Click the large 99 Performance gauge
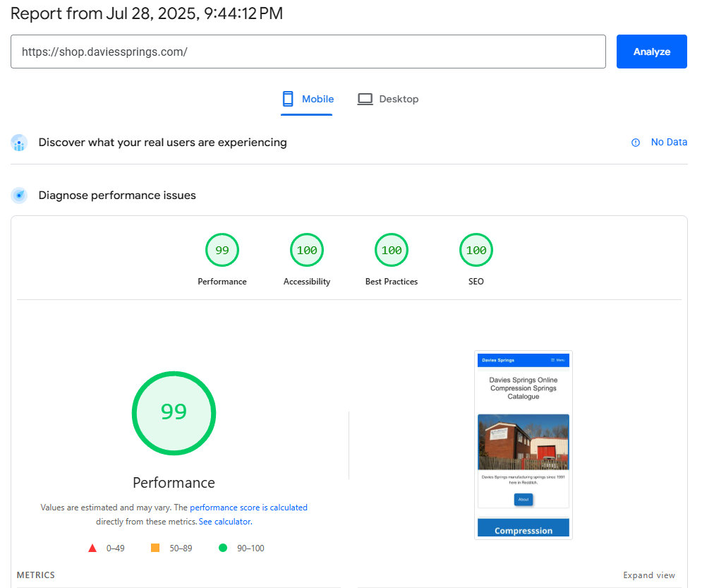Screen dimensions: 714x588 (174, 413)
